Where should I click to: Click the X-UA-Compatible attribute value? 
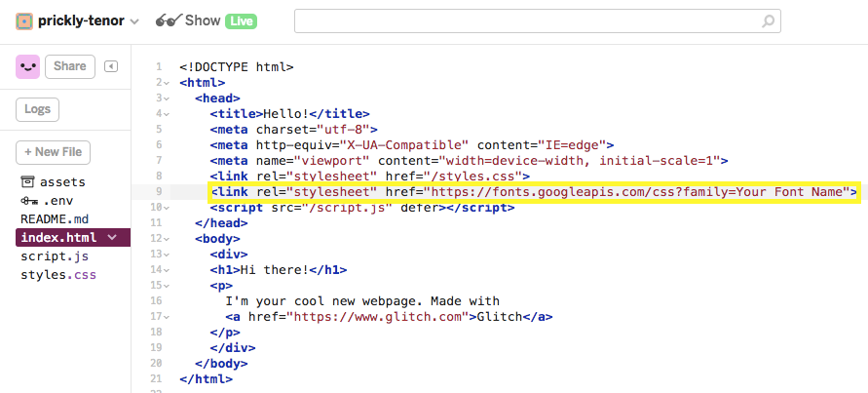point(404,145)
